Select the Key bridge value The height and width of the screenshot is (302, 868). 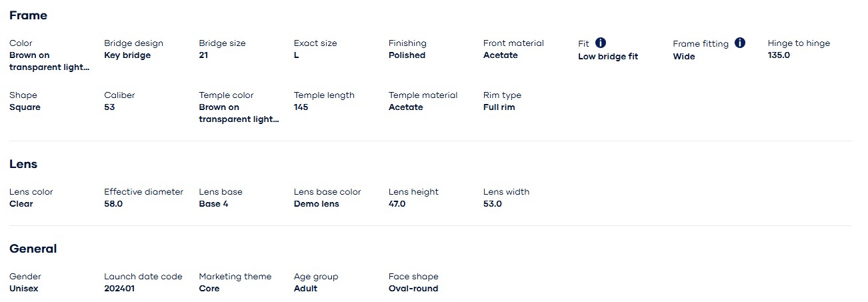pyautogui.click(x=127, y=55)
